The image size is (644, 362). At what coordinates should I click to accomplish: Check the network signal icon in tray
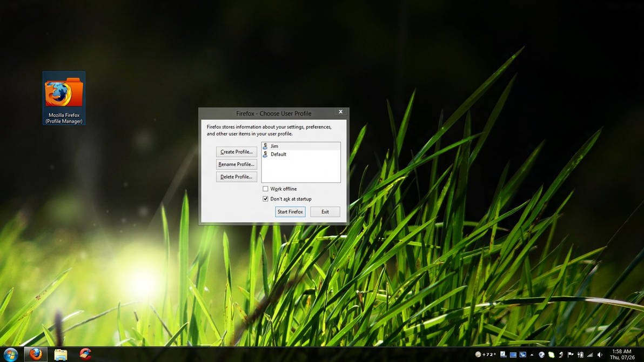tap(590, 355)
